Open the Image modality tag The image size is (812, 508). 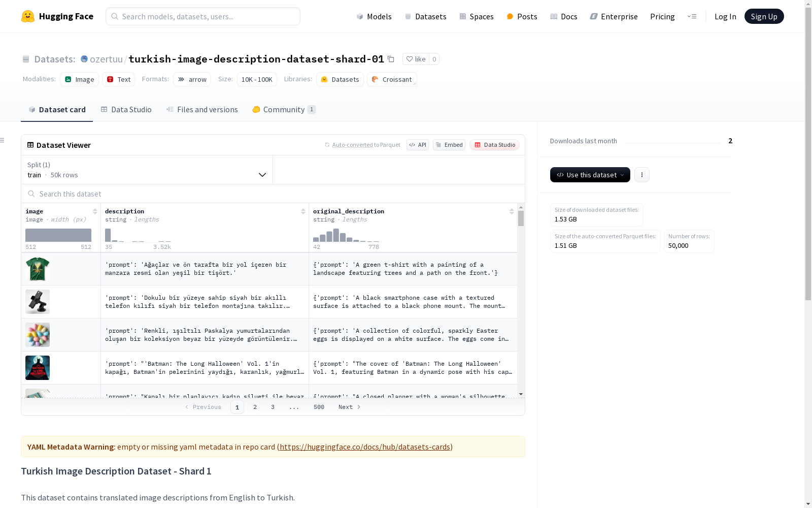pos(80,79)
